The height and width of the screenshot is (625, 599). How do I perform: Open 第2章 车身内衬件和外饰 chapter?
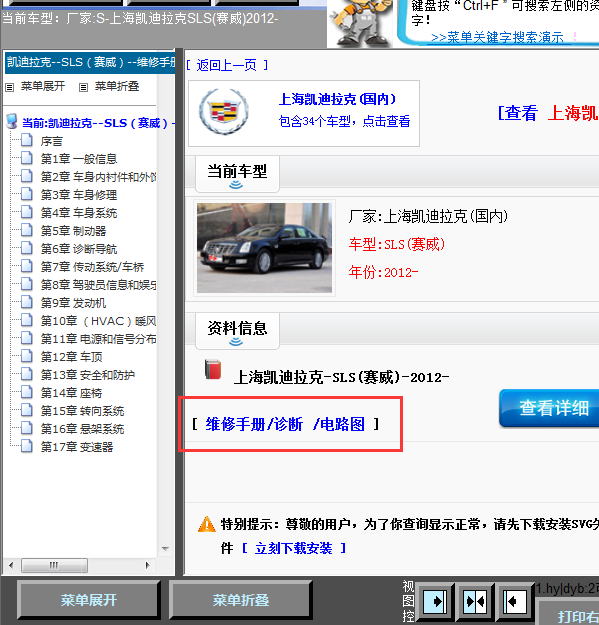tap(98, 177)
